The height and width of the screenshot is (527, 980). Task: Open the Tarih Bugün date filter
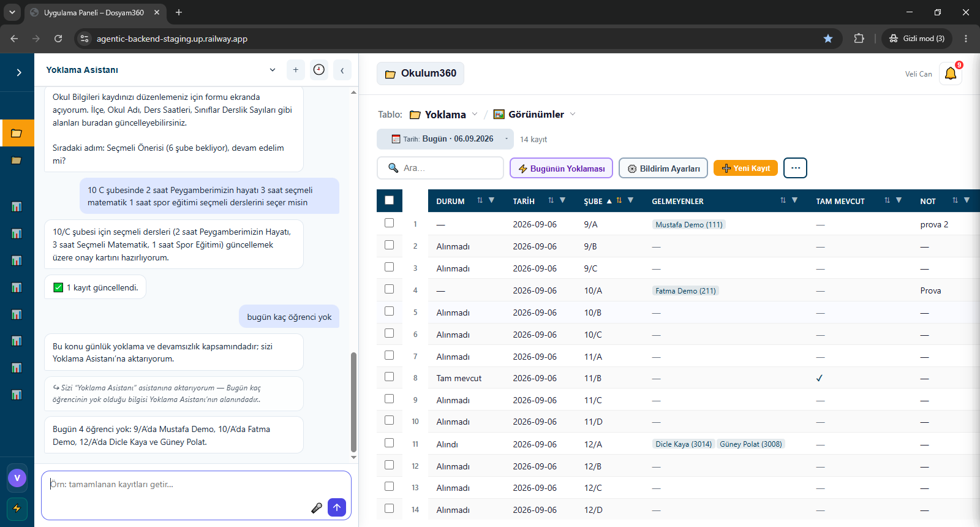pos(445,139)
